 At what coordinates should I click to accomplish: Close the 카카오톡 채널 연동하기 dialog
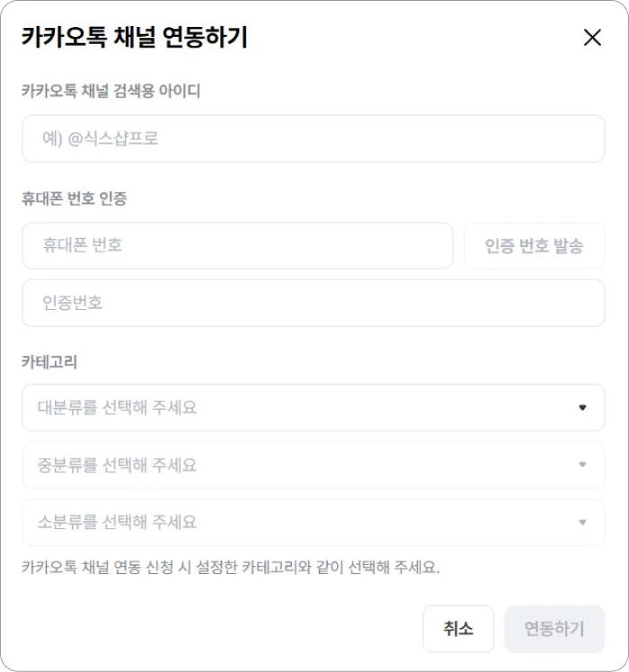coord(592,38)
